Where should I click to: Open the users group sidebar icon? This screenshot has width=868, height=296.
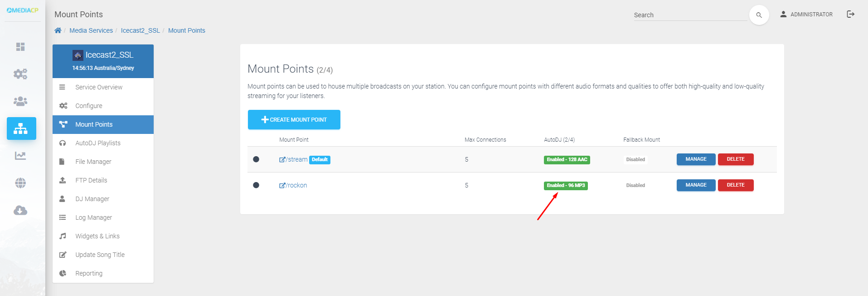point(20,101)
